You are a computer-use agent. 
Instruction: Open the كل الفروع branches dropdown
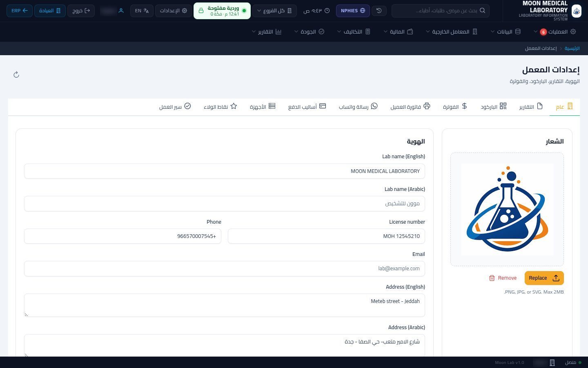[274, 11]
